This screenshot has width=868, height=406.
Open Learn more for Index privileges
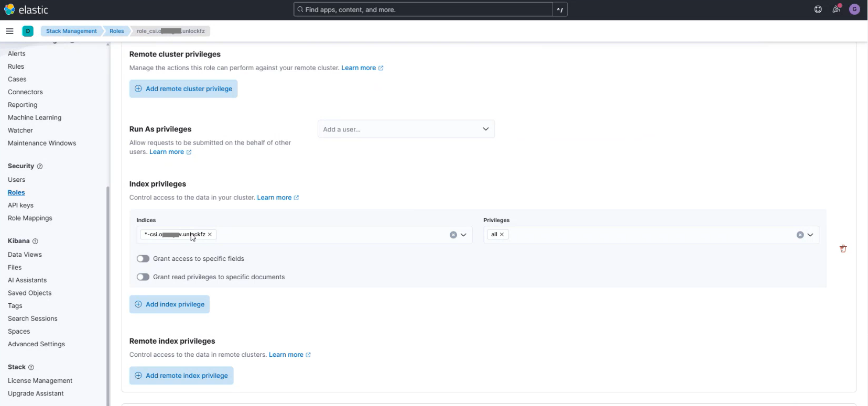(x=278, y=197)
